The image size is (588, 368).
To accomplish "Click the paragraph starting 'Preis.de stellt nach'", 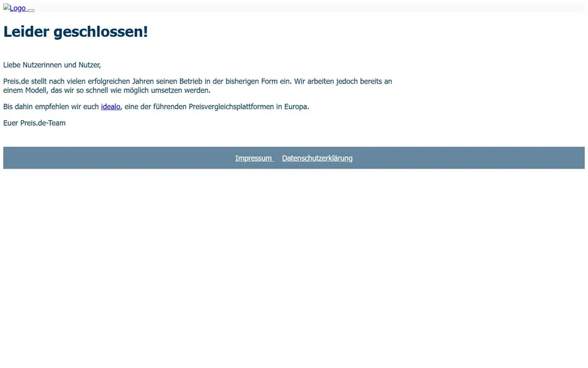I will 198,86.
